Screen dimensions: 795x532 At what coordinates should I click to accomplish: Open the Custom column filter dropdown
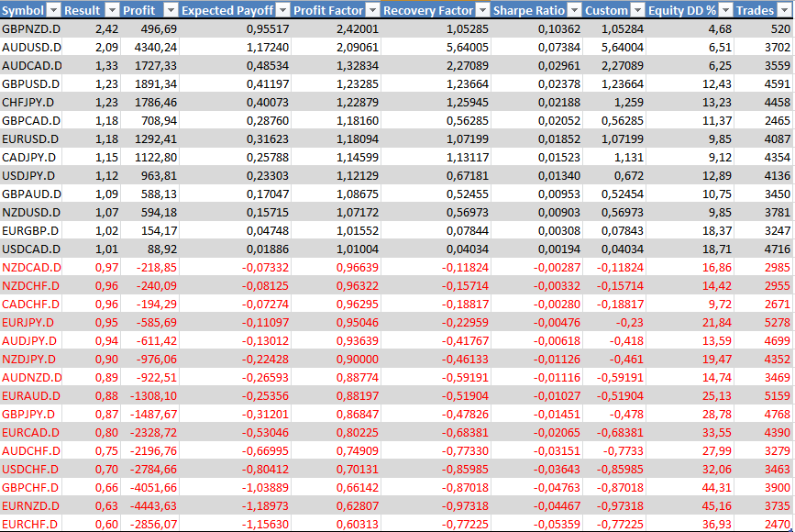[x=638, y=10]
